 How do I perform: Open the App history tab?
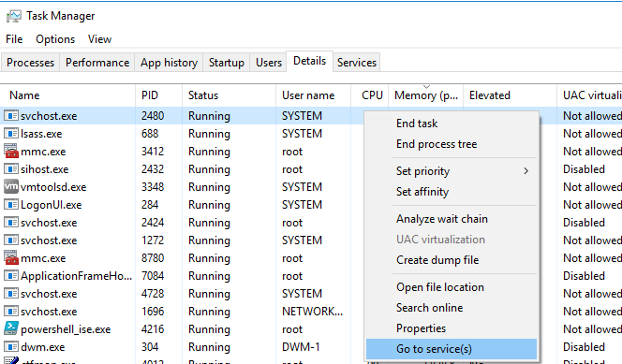[169, 63]
